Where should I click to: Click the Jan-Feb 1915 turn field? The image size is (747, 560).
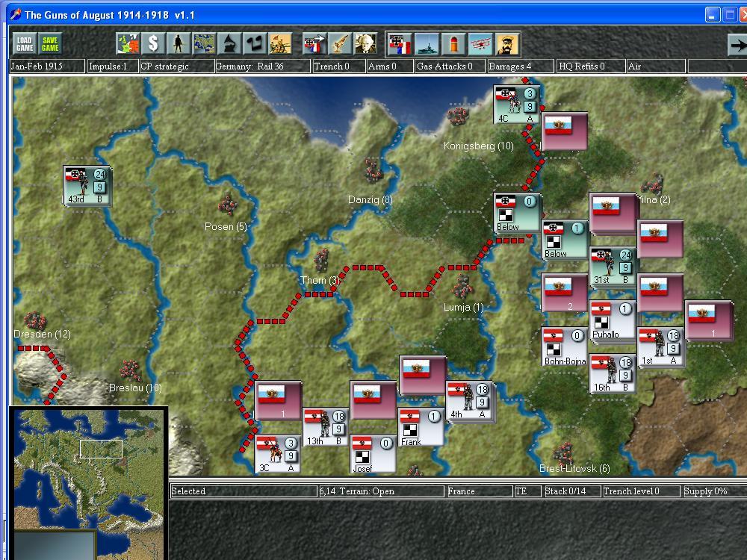47,66
